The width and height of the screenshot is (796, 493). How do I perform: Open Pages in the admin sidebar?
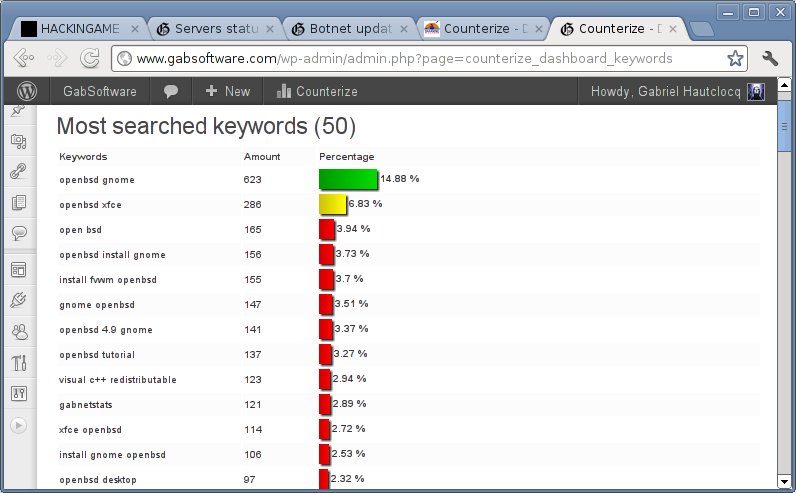click(x=18, y=202)
